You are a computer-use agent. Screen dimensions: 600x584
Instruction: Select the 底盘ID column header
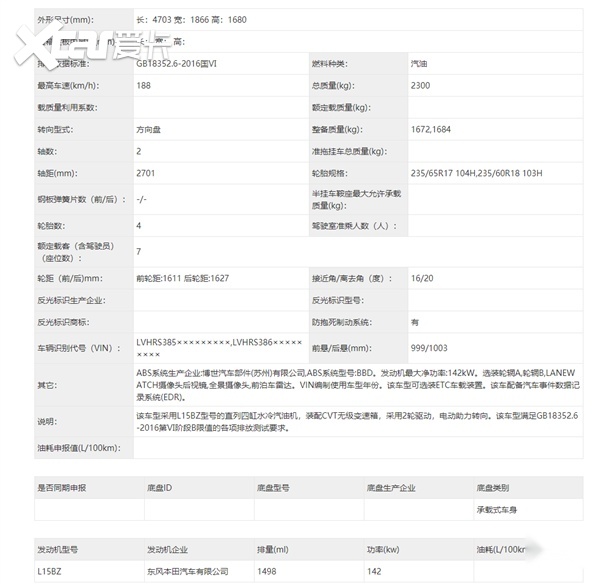[x=160, y=488]
